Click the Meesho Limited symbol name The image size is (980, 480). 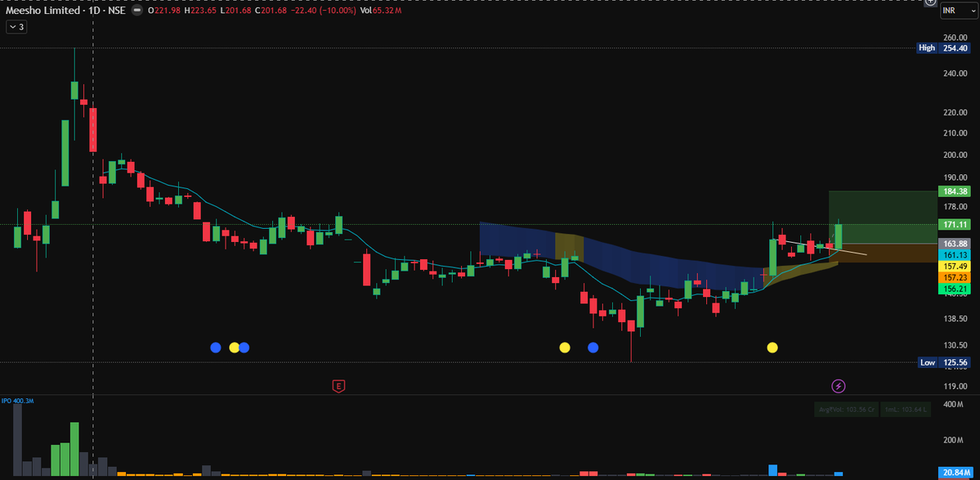[x=43, y=11]
